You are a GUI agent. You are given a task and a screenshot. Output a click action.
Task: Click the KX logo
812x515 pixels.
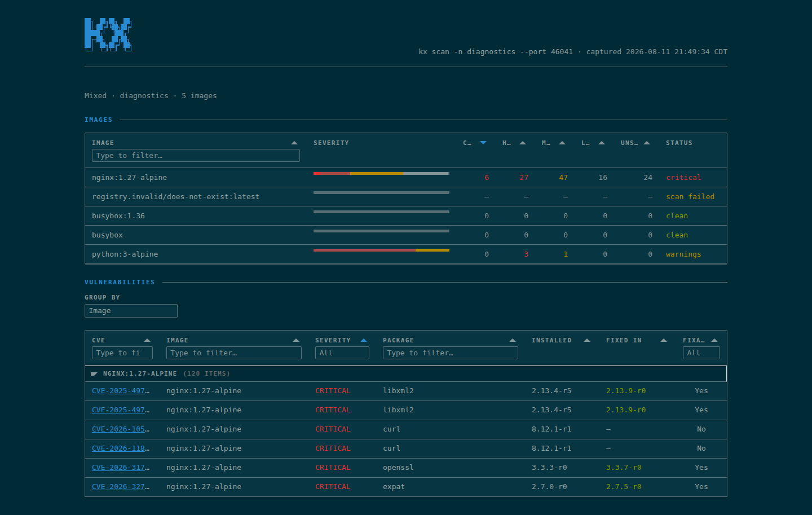point(108,34)
